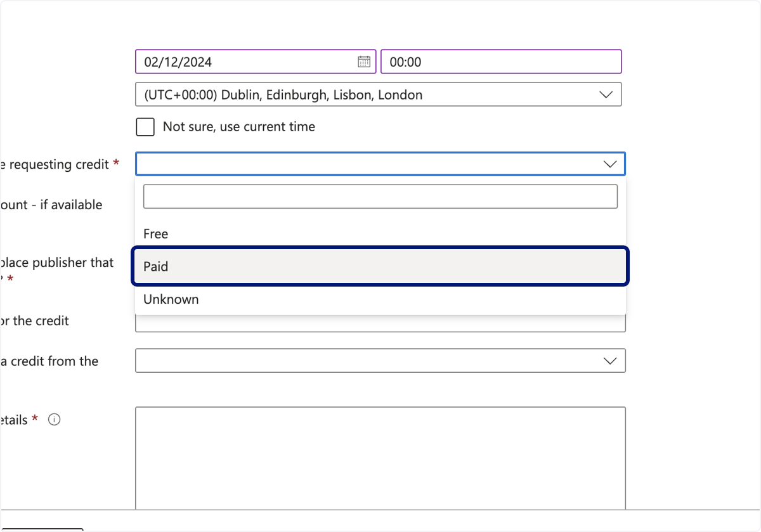Tick 'Not sure, use current time' checkbox
Image resolution: width=761 pixels, height=532 pixels.
(145, 127)
